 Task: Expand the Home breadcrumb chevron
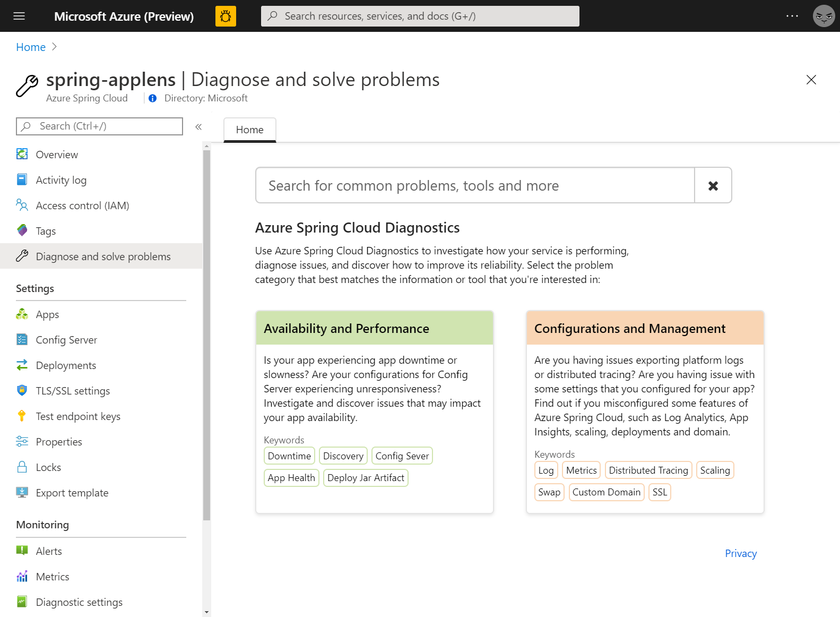coord(54,47)
